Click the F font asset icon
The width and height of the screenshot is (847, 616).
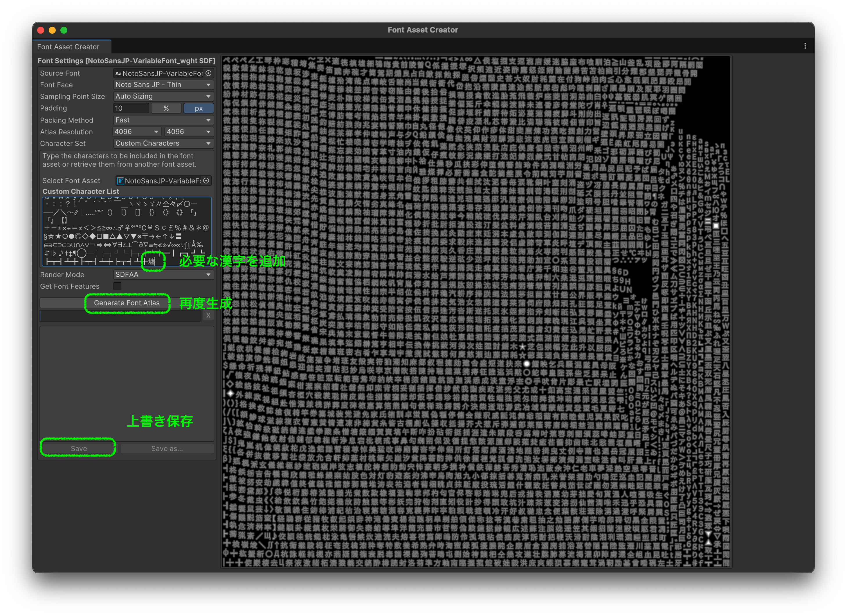(x=121, y=181)
